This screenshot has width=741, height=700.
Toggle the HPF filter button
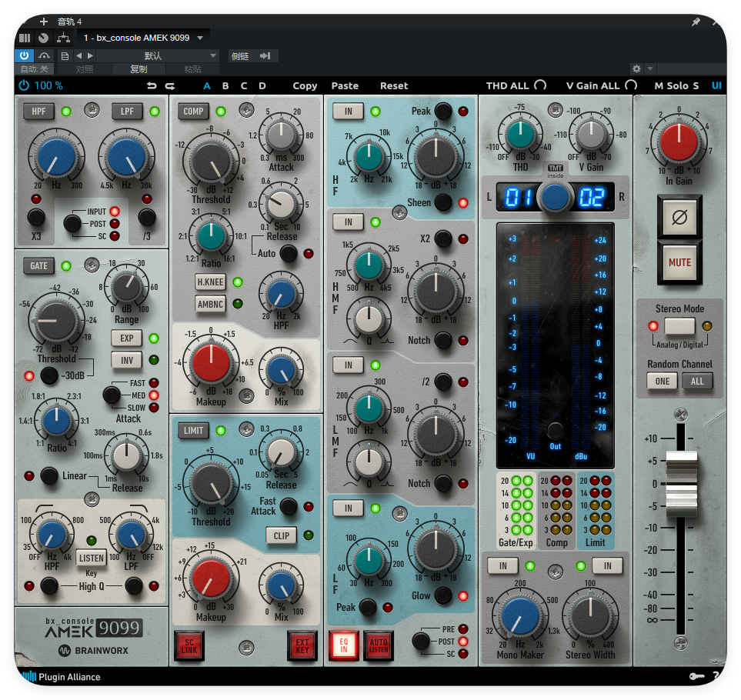click(38, 112)
